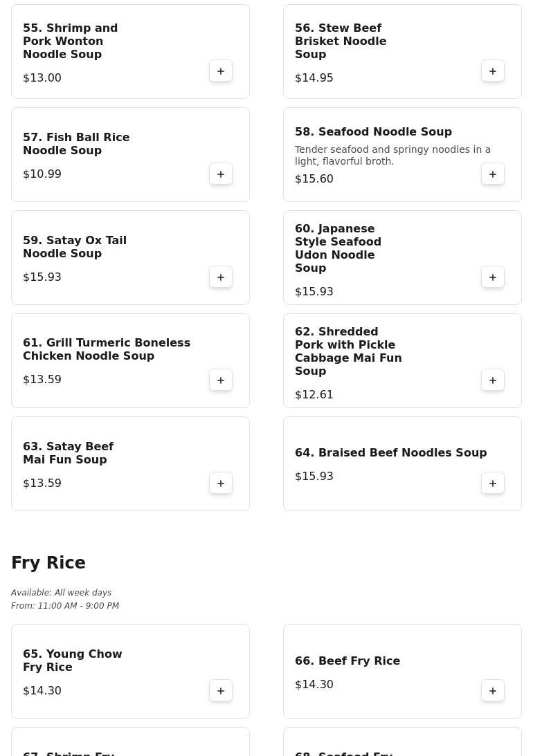Add Young Chow Fry Rice to order
Screen dimensions: 533x756
pyautogui.click(x=220, y=691)
